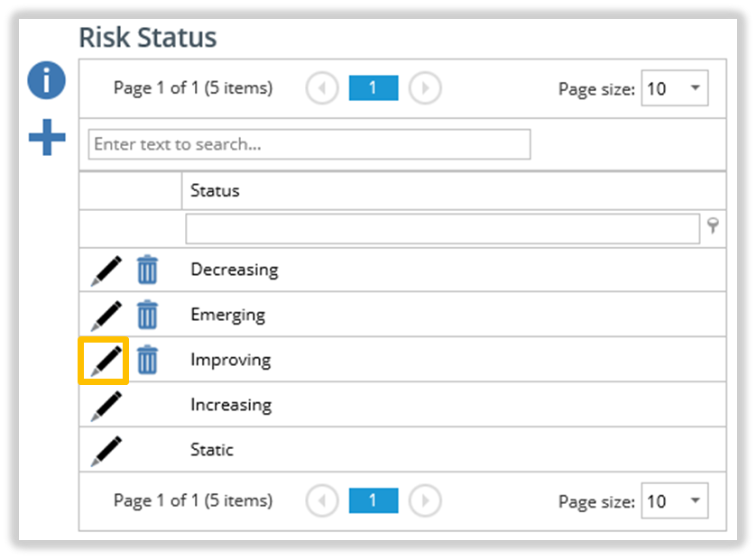The width and height of the screenshot is (756, 559).
Task: Focus the Enter text to search field
Action: click(x=309, y=144)
